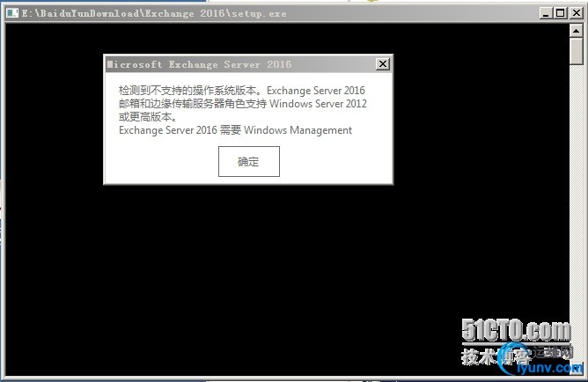Click the console icon in the setup.exe title bar
This screenshot has height=382, width=588.
pyautogui.click(x=12, y=13)
